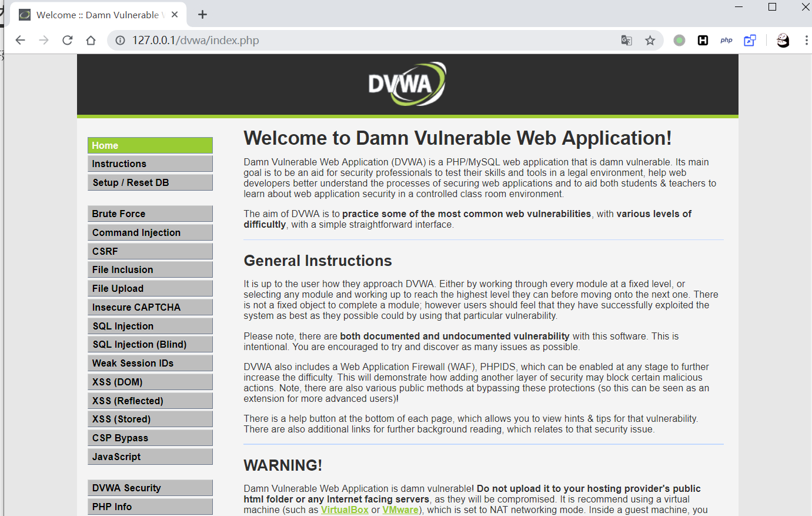This screenshot has width=812, height=516.
Task: Bookmark this page with the star icon
Action: 650,40
